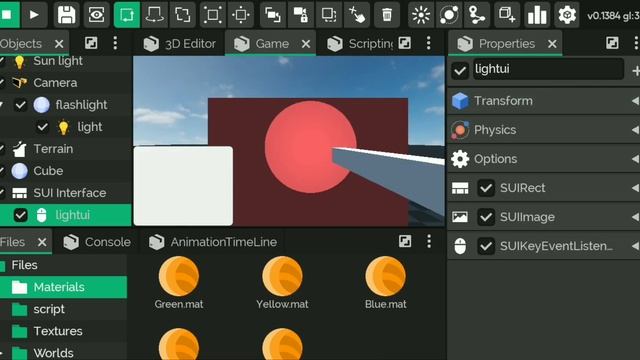This screenshot has width=640, height=360.
Task: Toggle the lightui object checkbox in hierarchy
Action: (x=20, y=215)
